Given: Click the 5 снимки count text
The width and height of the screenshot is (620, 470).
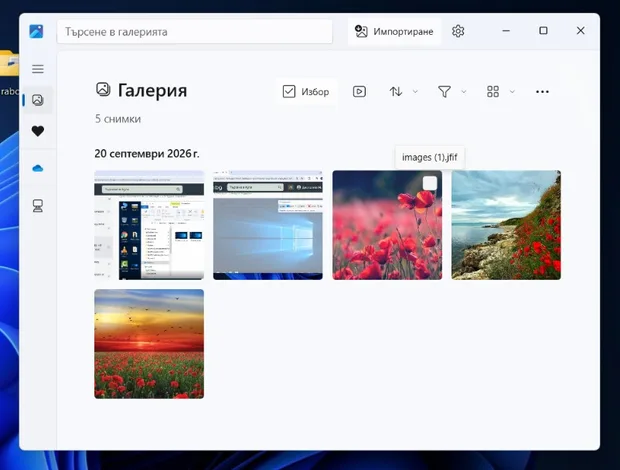Looking at the screenshot, I should 118,119.
